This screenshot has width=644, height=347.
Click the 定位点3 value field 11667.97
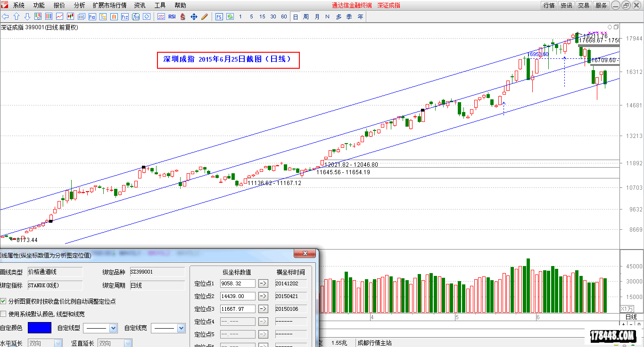click(238, 309)
